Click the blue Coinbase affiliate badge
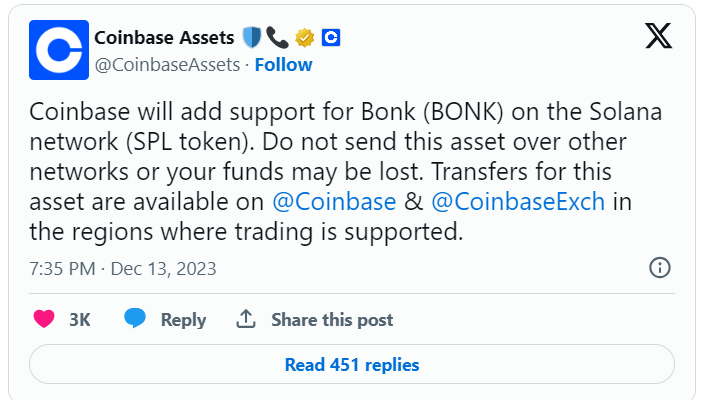The width and height of the screenshot is (709, 400). [x=331, y=38]
